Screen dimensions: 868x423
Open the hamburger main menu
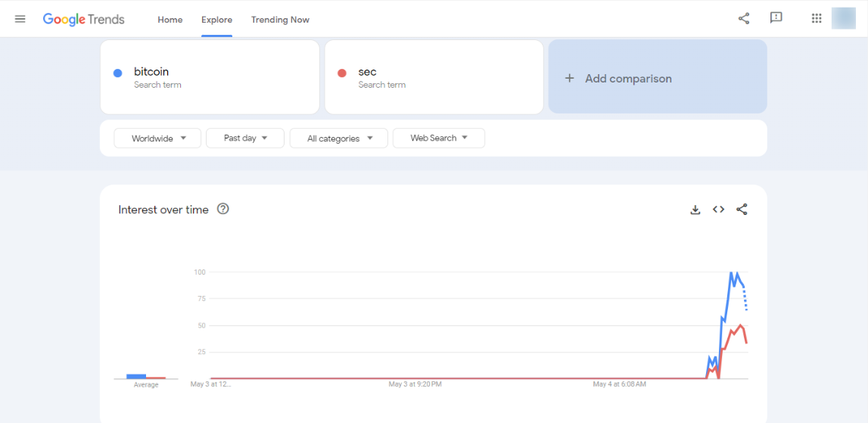coord(20,19)
